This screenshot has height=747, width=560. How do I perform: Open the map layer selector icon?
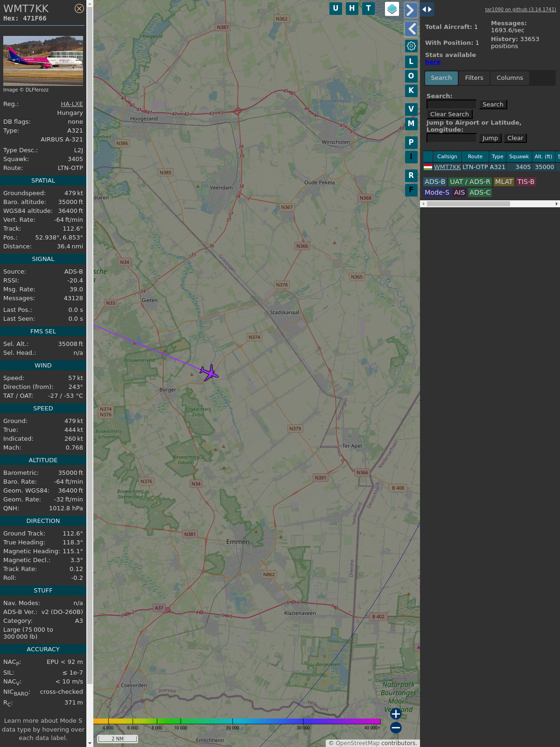coord(392,9)
